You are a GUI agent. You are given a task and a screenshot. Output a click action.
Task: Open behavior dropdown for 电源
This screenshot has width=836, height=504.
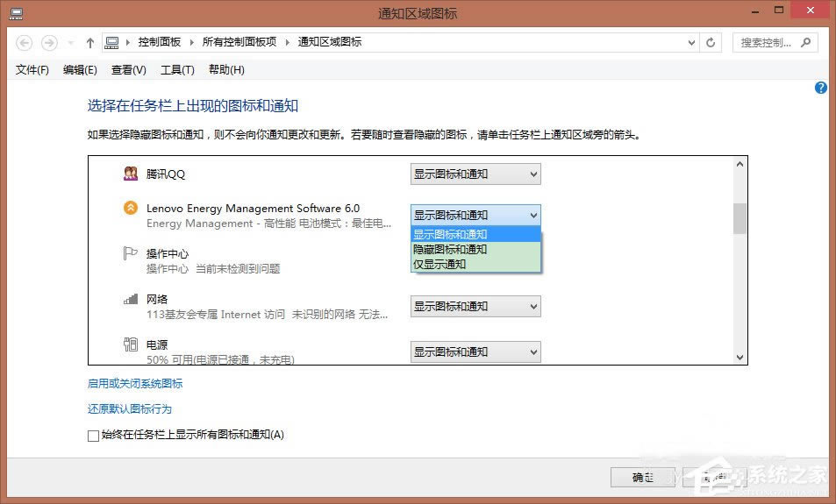click(x=475, y=351)
